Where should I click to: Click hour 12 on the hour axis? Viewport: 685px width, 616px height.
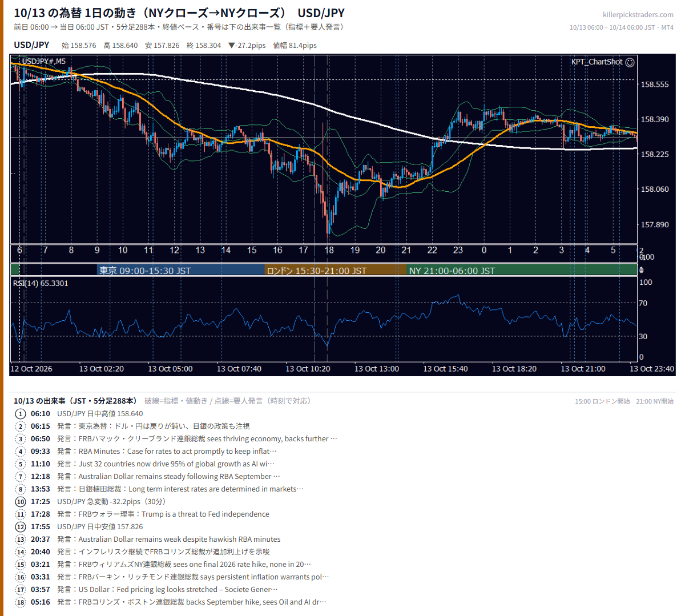[175, 250]
